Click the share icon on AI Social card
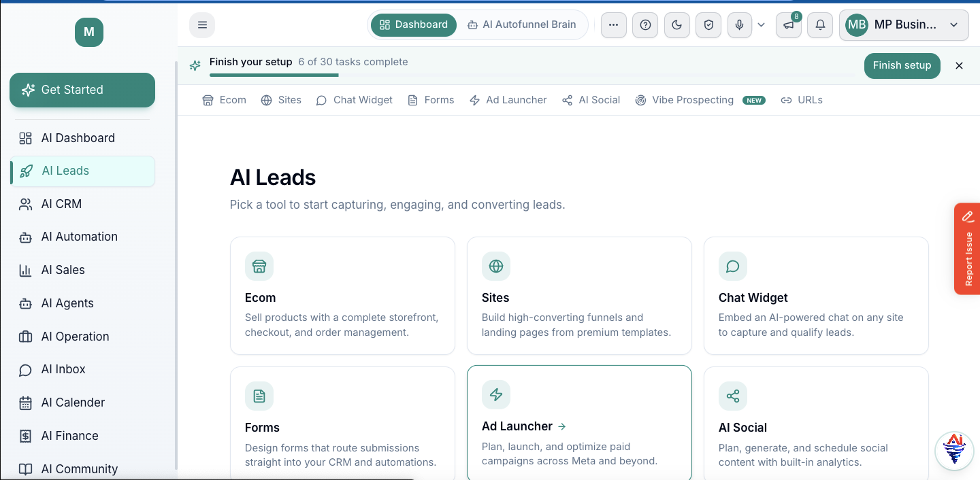Viewport: 980px width, 480px height. tap(733, 396)
